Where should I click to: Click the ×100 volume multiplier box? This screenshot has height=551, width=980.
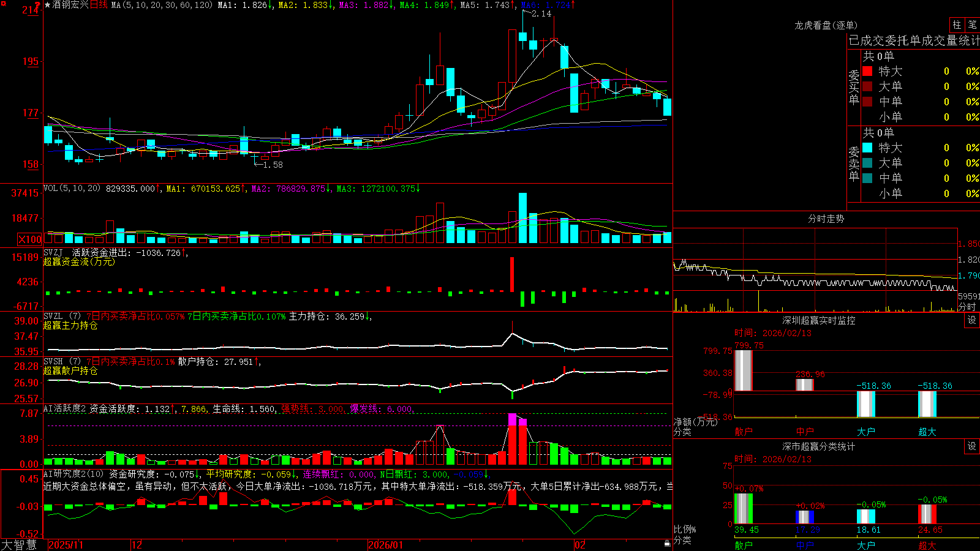click(x=29, y=239)
